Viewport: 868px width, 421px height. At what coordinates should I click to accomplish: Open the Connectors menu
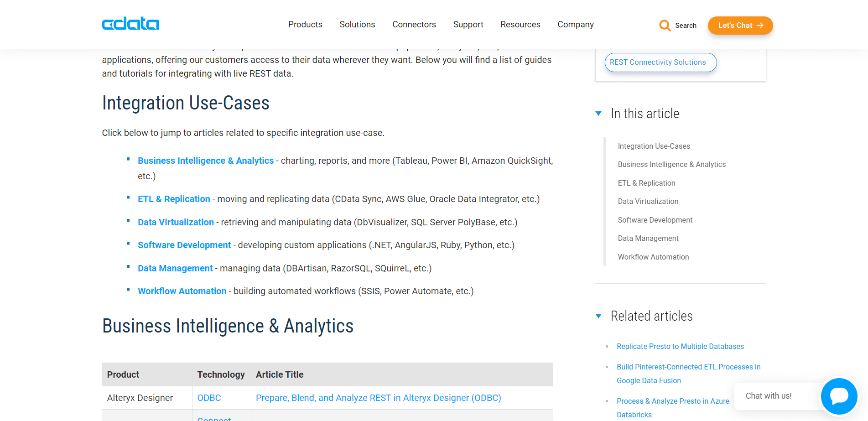pyautogui.click(x=414, y=25)
